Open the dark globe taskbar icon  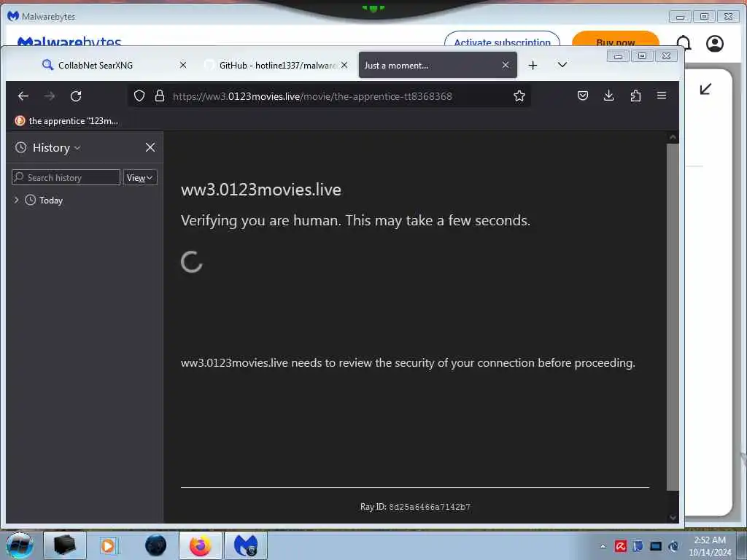(x=156, y=545)
